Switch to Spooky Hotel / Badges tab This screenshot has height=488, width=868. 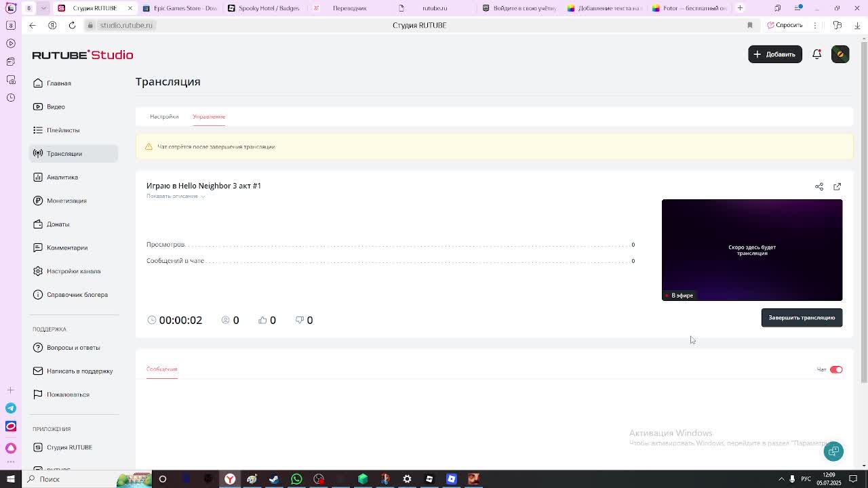coord(264,8)
